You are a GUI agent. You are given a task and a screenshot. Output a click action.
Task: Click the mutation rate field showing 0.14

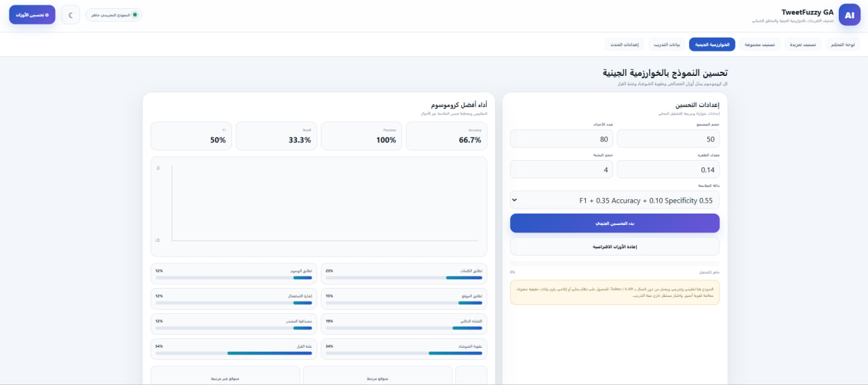668,169
